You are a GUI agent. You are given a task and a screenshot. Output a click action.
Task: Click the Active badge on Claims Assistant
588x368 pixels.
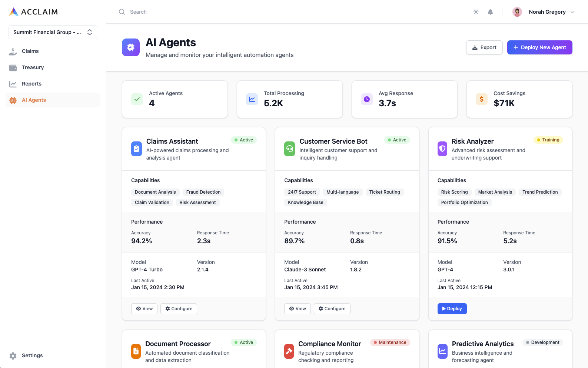tap(244, 140)
